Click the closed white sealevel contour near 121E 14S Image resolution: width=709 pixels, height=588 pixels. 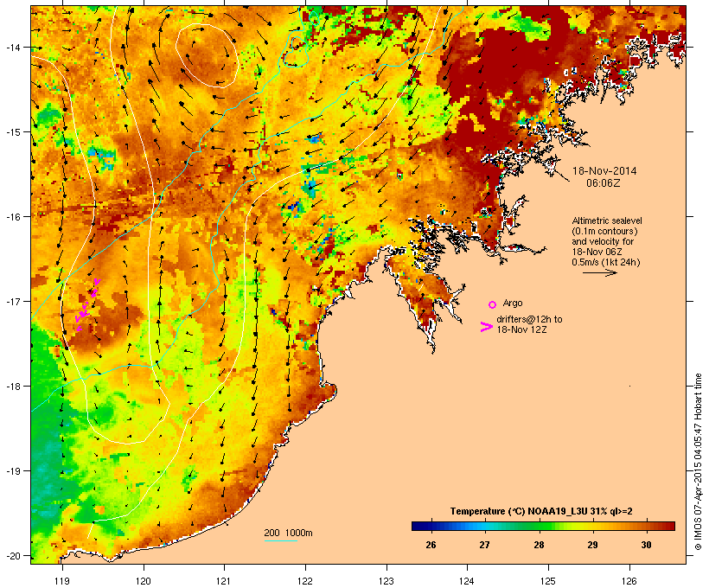coord(207,55)
